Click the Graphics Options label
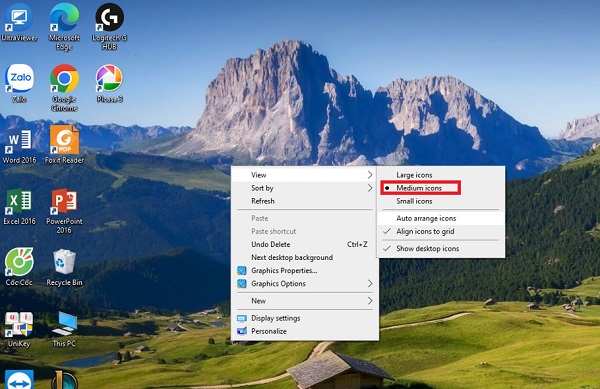Viewport: 600px width, 389px height. 278,283
